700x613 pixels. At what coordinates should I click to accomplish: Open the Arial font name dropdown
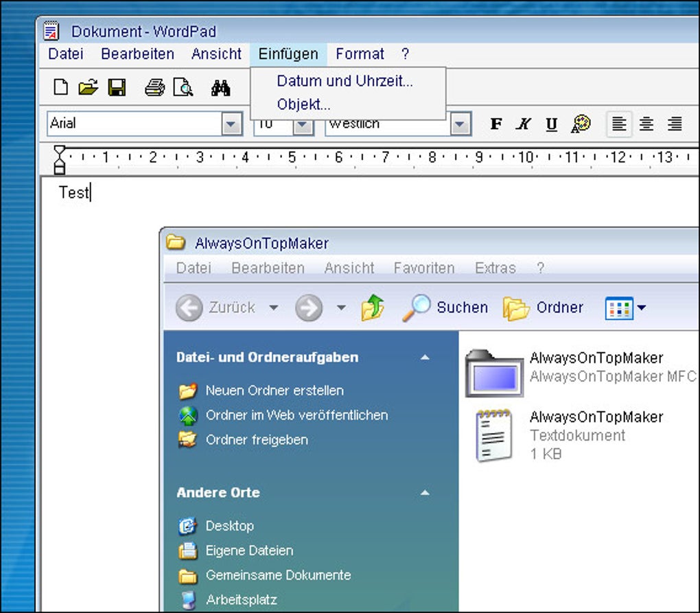click(x=232, y=124)
